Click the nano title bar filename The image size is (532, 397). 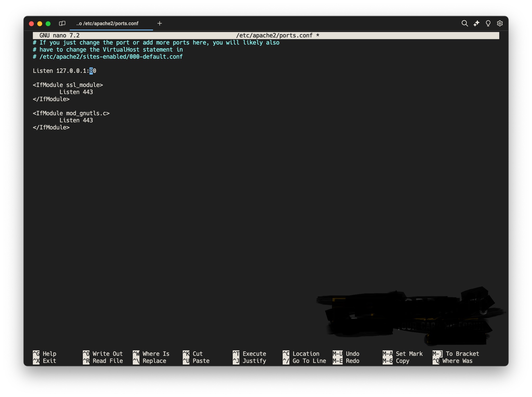tap(274, 36)
